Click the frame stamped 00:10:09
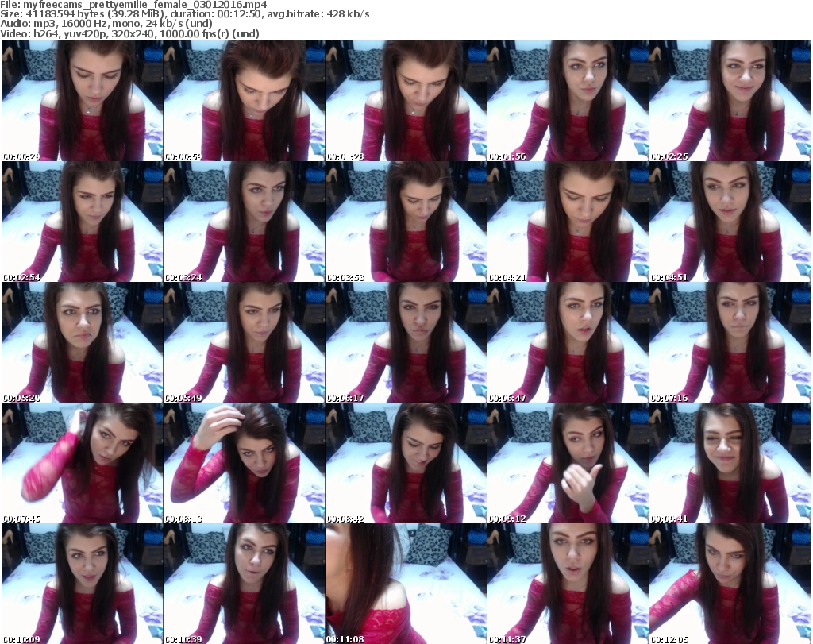The height and width of the screenshot is (644, 813). [82, 584]
